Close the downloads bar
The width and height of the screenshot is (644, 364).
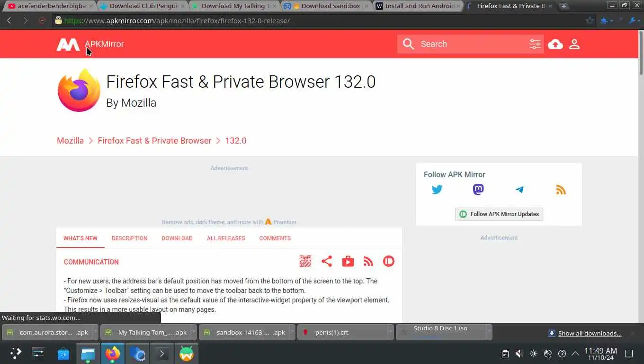tap(632, 333)
